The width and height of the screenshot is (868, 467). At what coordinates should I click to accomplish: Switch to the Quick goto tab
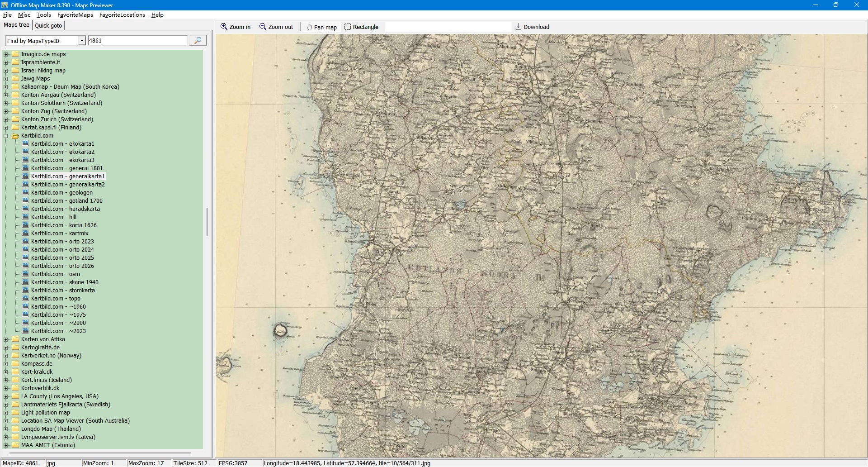48,26
